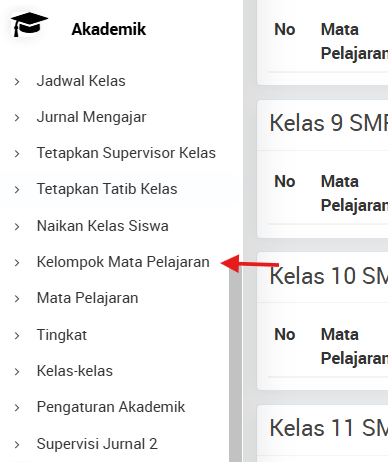Open the Jadwal Kelas menu item

(81, 81)
